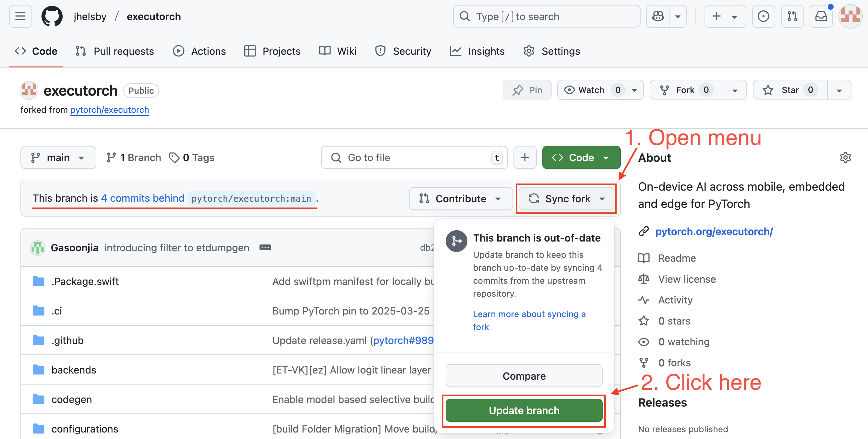Open the main branch dropdown
The height and width of the screenshot is (439, 868).
pos(58,158)
